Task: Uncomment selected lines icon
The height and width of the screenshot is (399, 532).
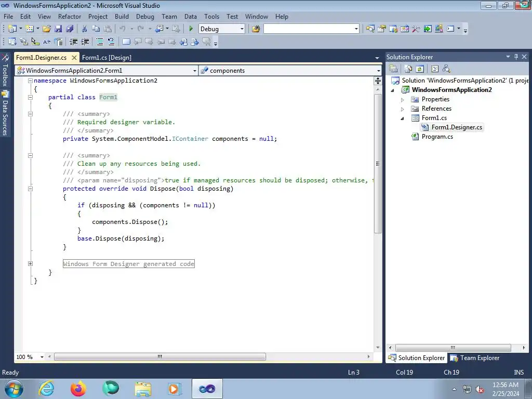Action: click(111, 42)
